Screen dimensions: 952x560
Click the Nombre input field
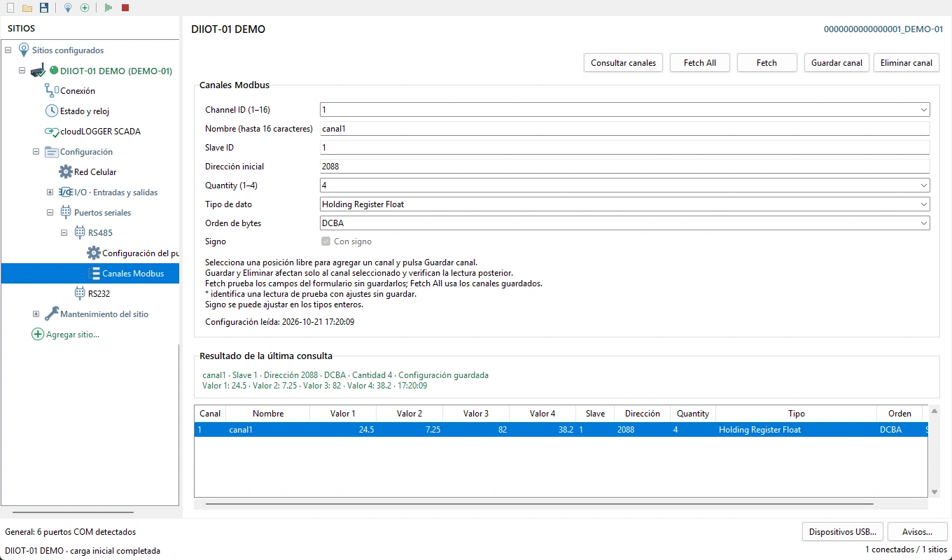coord(624,129)
